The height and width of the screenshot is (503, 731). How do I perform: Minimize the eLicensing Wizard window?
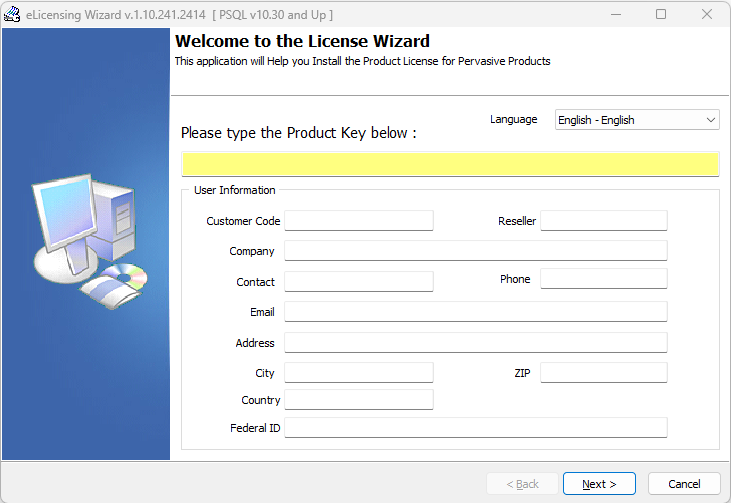point(616,14)
